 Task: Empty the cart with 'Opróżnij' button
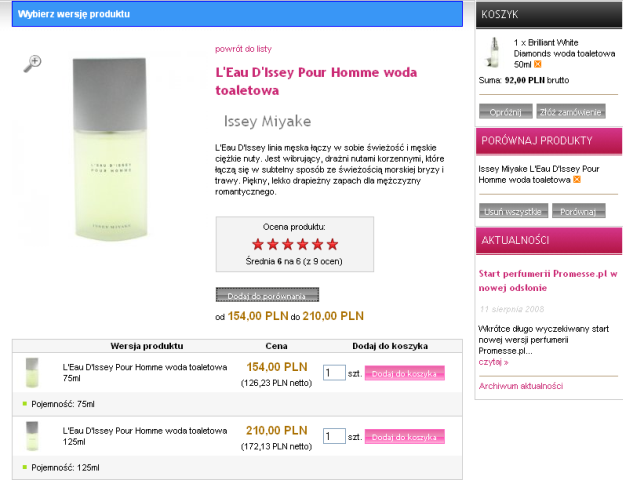(x=505, y=112)
